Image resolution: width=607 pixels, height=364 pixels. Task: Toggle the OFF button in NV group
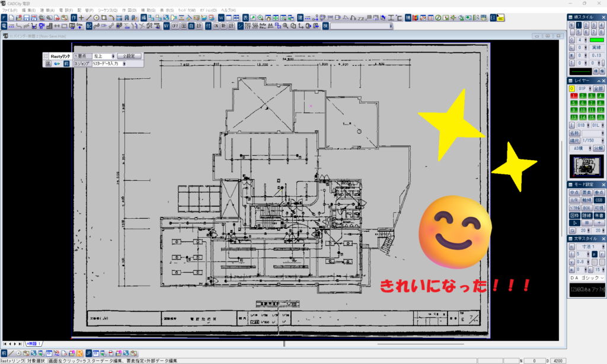click(x=175, y=26)
